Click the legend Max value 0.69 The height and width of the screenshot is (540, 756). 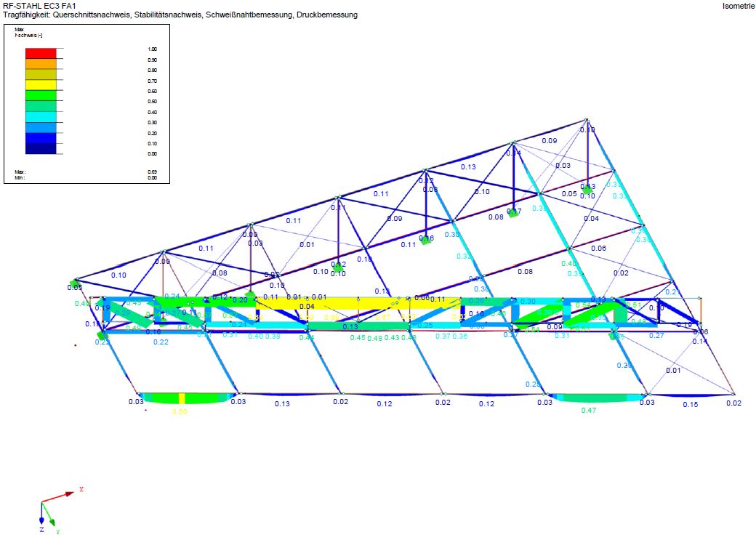pos(152,172)
